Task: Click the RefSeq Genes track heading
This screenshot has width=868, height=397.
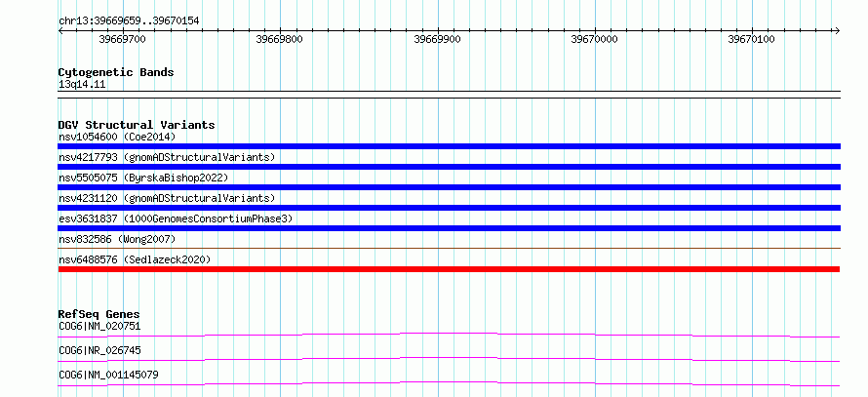Action: point(99,314)
